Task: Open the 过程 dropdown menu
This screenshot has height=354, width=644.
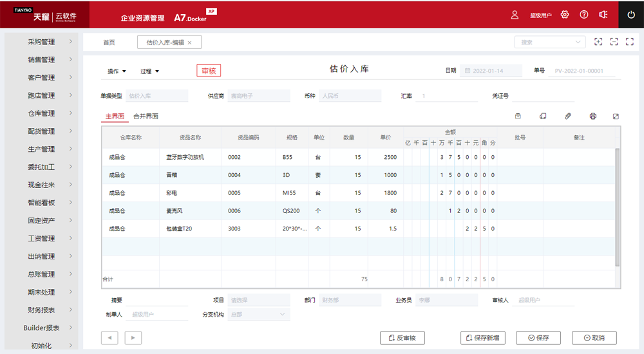Action: coord(149,71)
